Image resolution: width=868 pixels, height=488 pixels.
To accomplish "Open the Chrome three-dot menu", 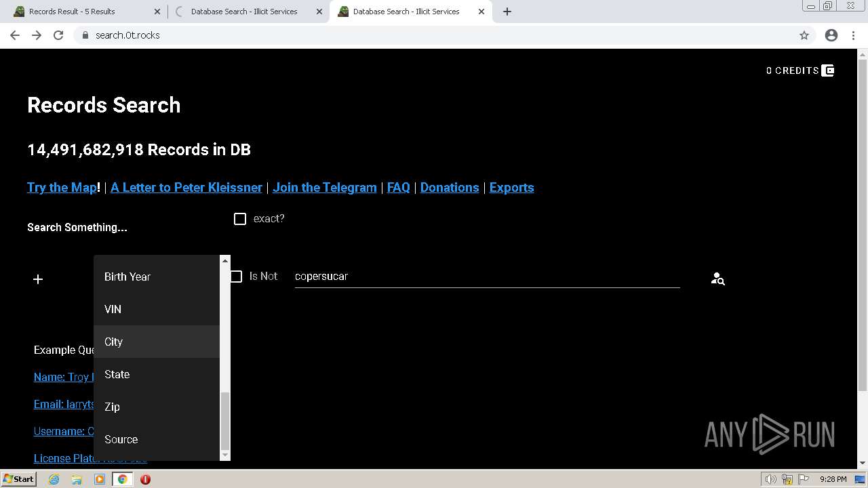I will [853, 35].
